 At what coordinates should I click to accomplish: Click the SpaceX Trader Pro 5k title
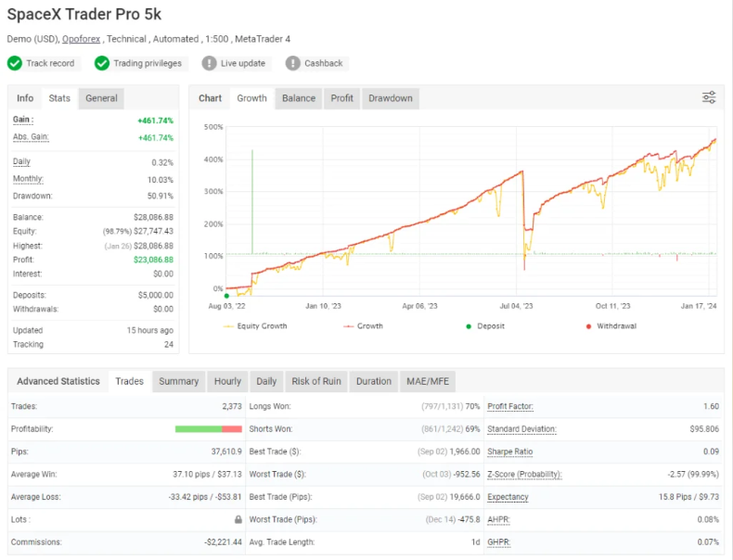[84, 14]
